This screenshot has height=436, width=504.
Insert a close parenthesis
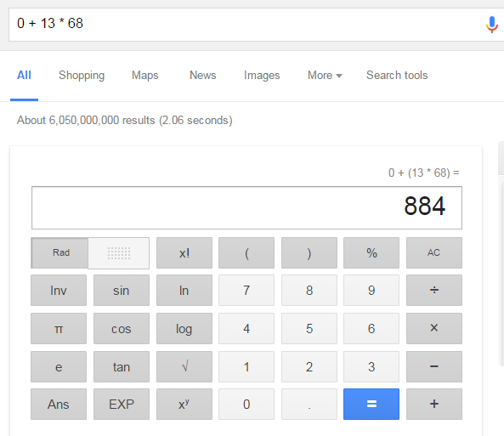pyautogui.click(x=309, y=253)
